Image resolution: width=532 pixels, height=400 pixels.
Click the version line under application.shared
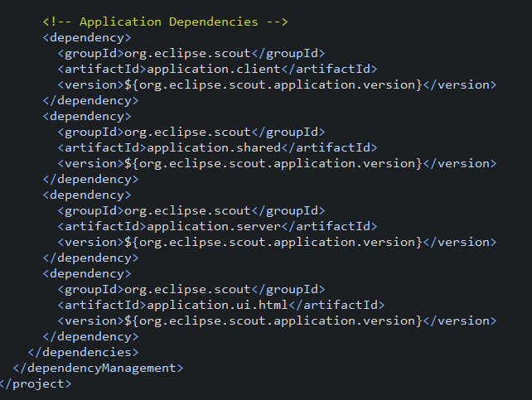(x=277, y=163)
